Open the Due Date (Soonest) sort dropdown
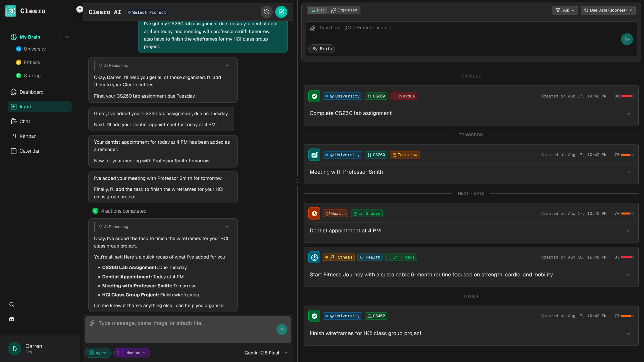This screenshot has height=362, width=644. click(x=608, y=10)
